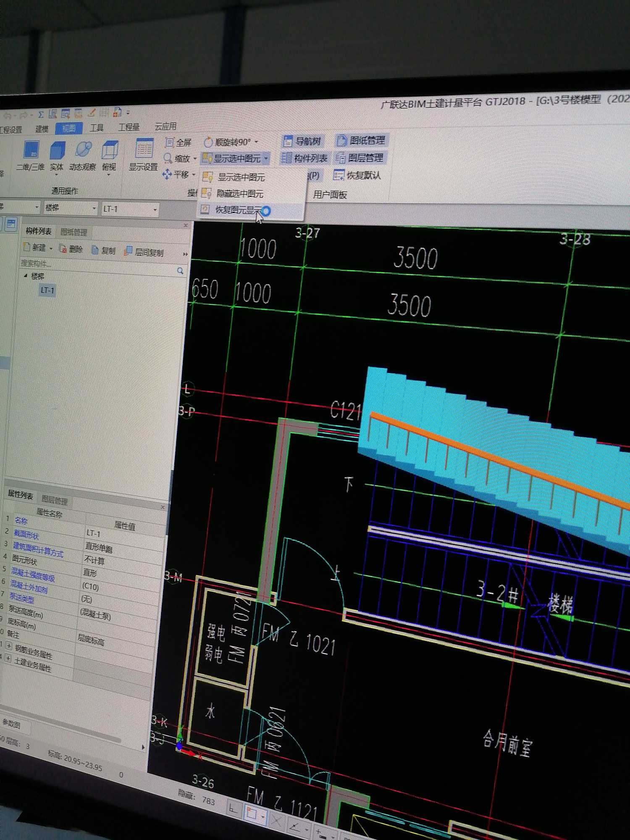The image size is (630, 840).
Task: Click 新建 new component button
Action: (35, 247)
